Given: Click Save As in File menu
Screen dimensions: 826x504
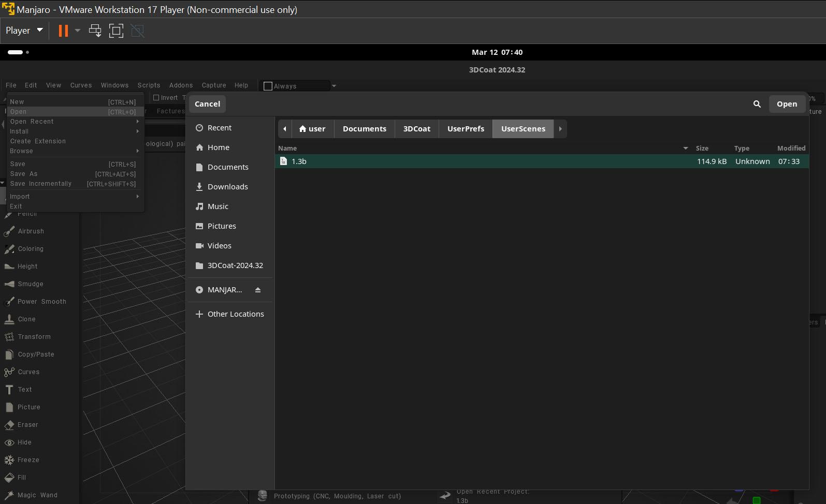Looking at the screenshot, I should coord(24,174).
